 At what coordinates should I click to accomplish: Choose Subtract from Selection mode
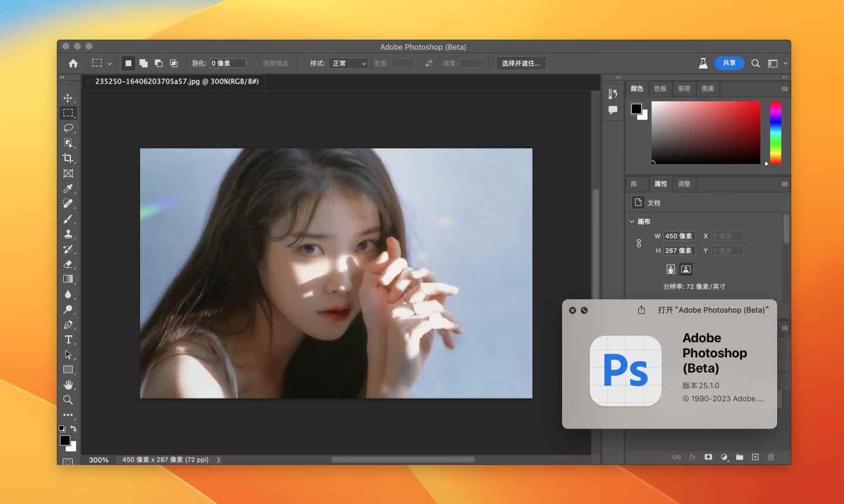(x=159, y=63)
